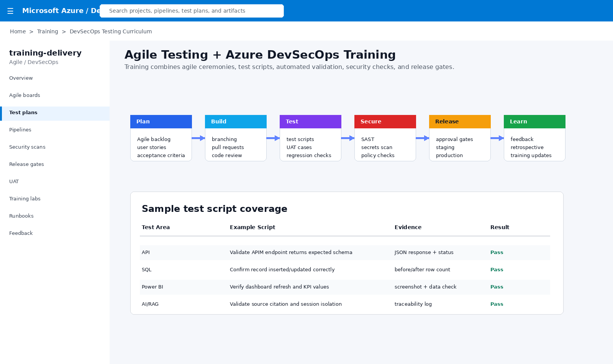
Task: Click 'Validate source citation and session isolation'
Action: 285,304
